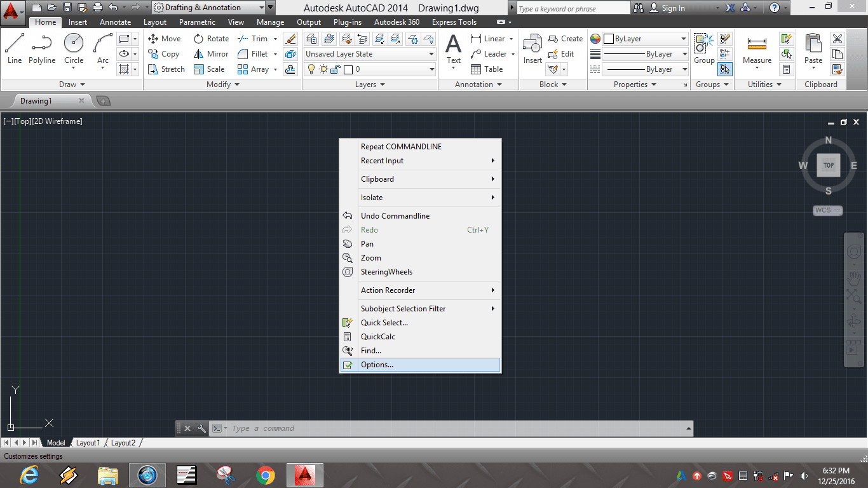The image size is (868, 488).
Task: Select the Linear dimension tool
Action: (x=487, y=39)
